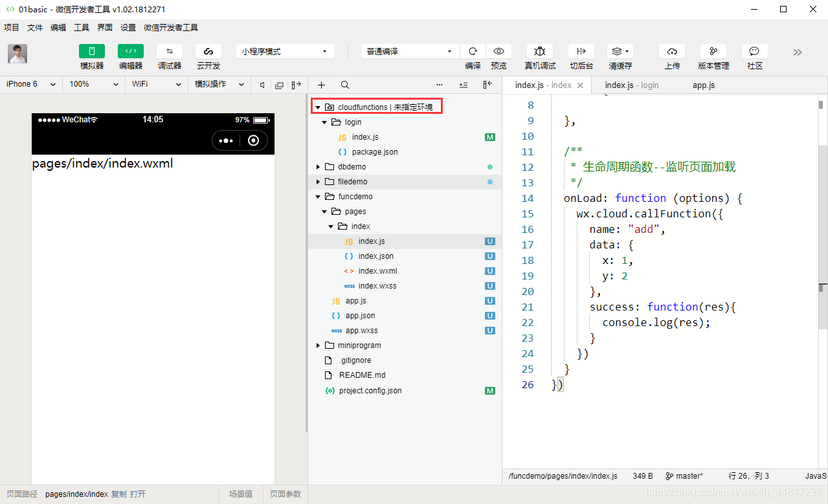The width and height of the screenshot is (828, 504).
Task: Click the Upload (上传) cloud icon
Action: [x=672, y=51]
